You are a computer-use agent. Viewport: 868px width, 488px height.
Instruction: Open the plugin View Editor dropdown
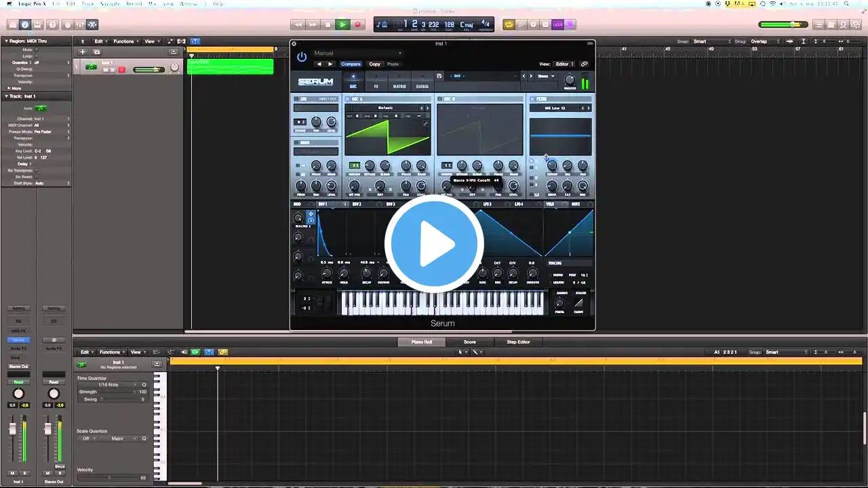(x=566, y=64)
